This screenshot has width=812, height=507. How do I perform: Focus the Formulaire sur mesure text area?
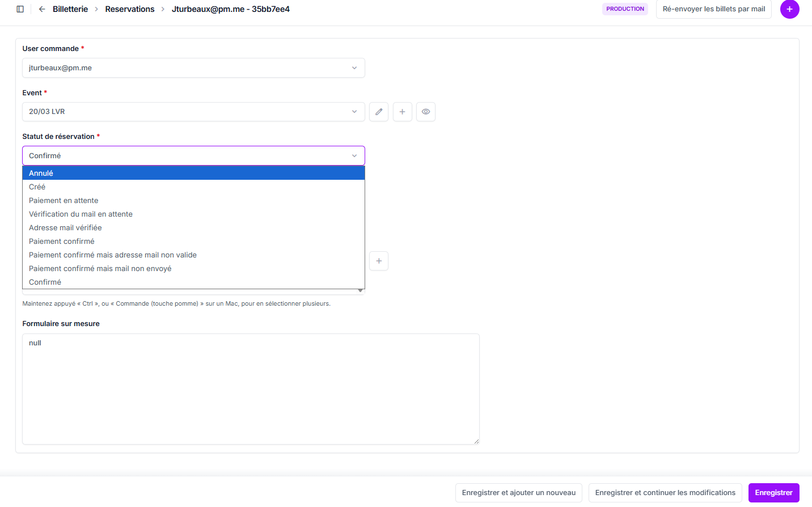(x=251, y=389)
